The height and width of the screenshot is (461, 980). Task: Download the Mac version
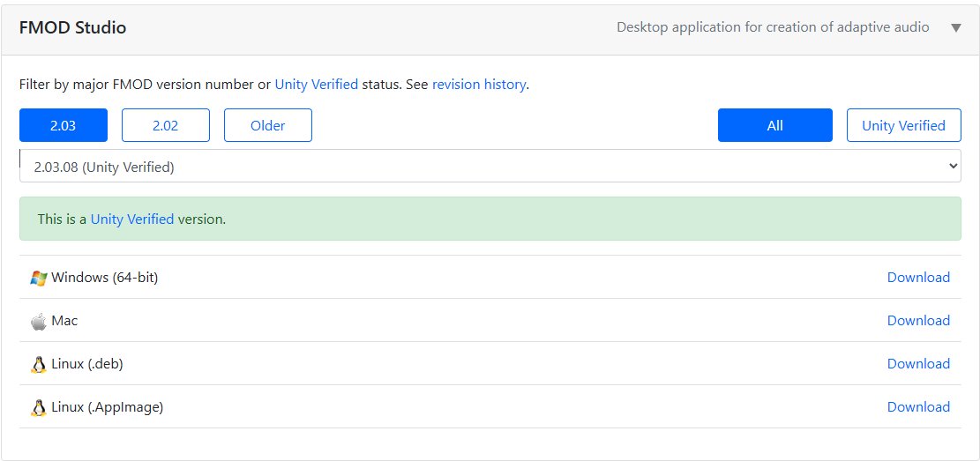[919, 321]
